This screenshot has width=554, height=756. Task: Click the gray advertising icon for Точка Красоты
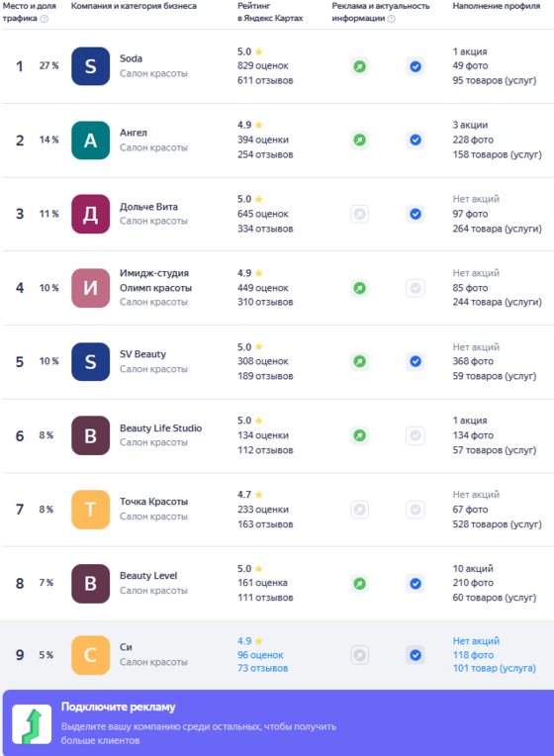(x=360, y=510)
